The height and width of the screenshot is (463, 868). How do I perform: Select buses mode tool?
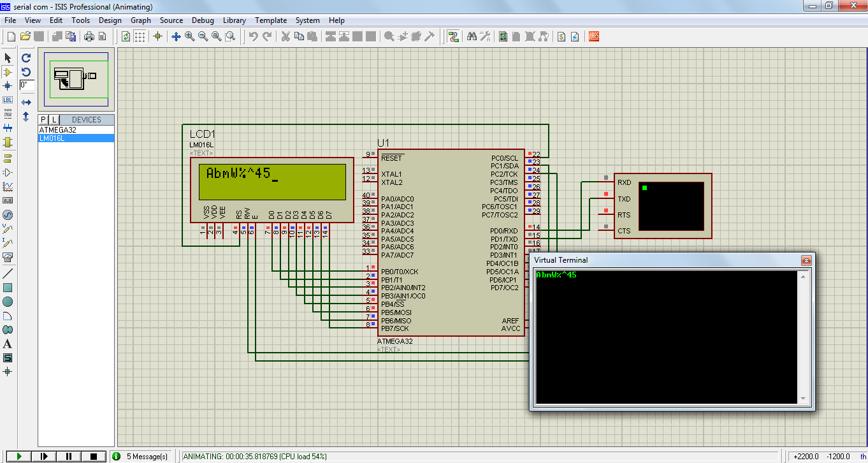point(8,128)
